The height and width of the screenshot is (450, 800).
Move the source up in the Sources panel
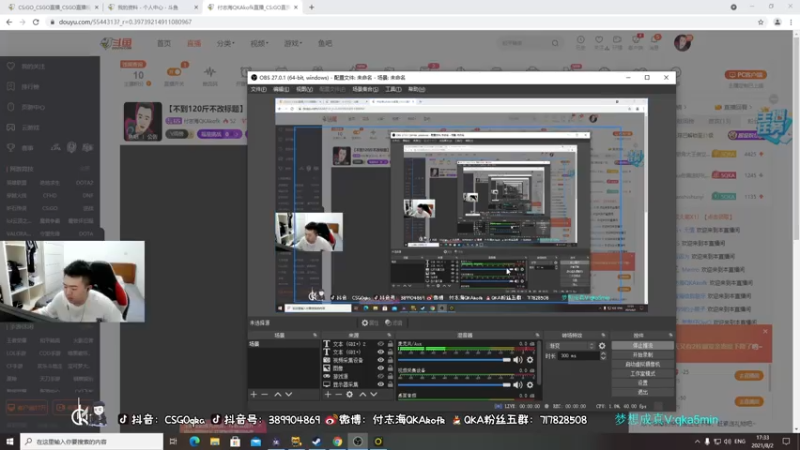[x=363, y=394]
